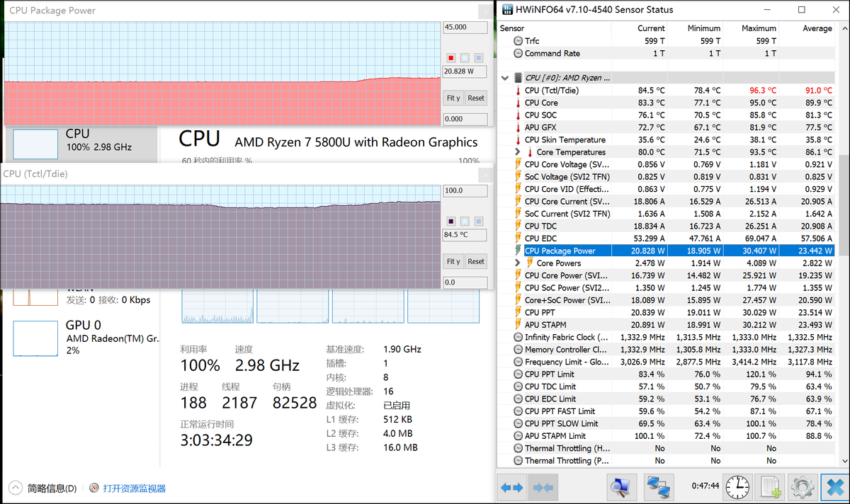Click the Current column header
This screenshot has height=504, width=850.
(639, 28)
